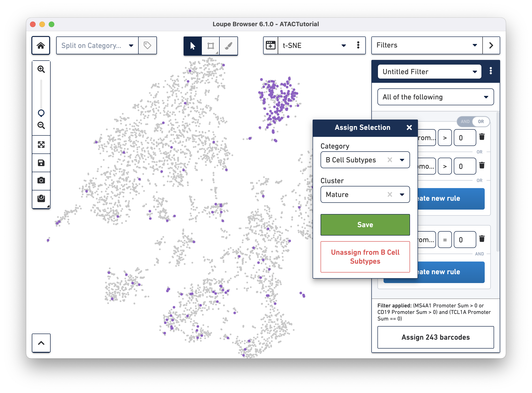Delete the first filter rule
Image resolution: width=532 pixels, height=393 pixels.
pos(482,137)
